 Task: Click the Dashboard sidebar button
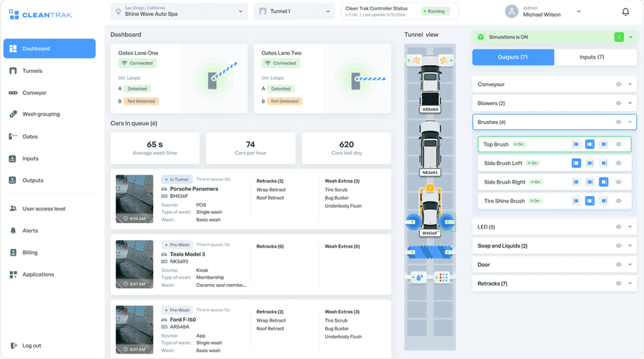click(x=49, y=49)
